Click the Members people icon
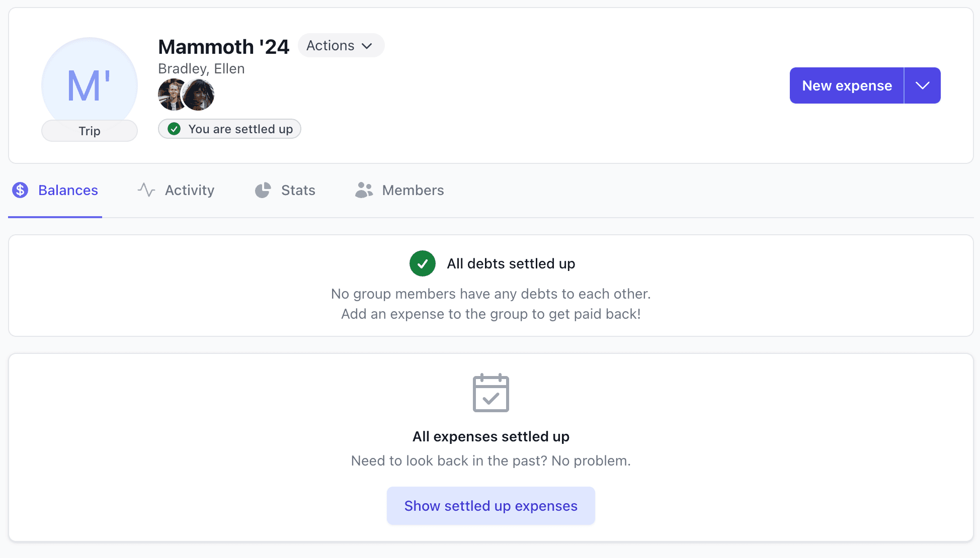Image resolution: width=980 pixels, height=558 pixels. coord(364,190)
